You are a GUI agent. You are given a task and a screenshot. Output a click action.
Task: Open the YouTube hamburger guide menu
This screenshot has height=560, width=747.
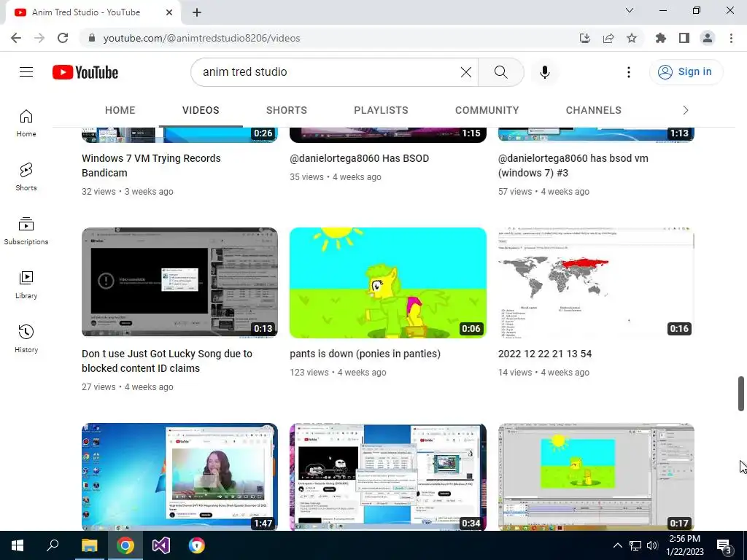pyautogui.click(x=26, y=72)
